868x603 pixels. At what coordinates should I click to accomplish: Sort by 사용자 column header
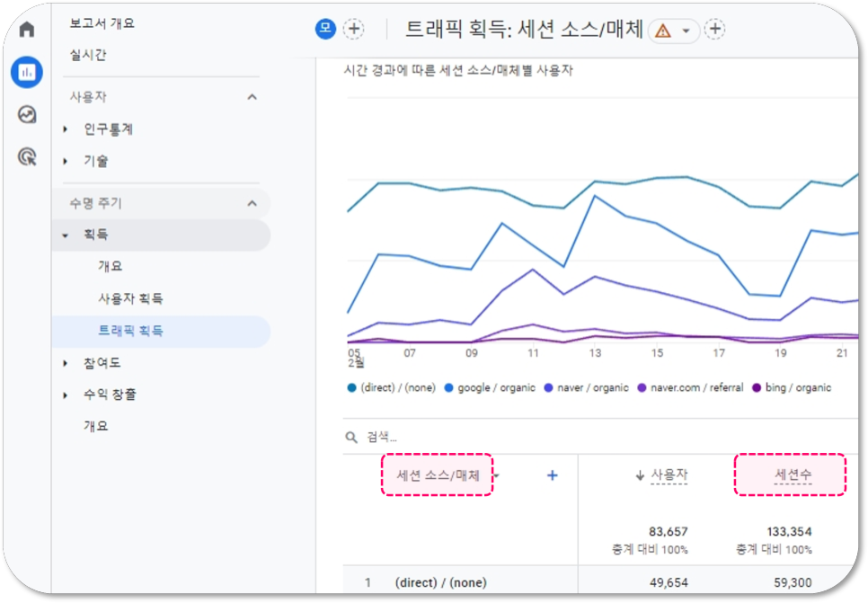(x=669, y=475)
